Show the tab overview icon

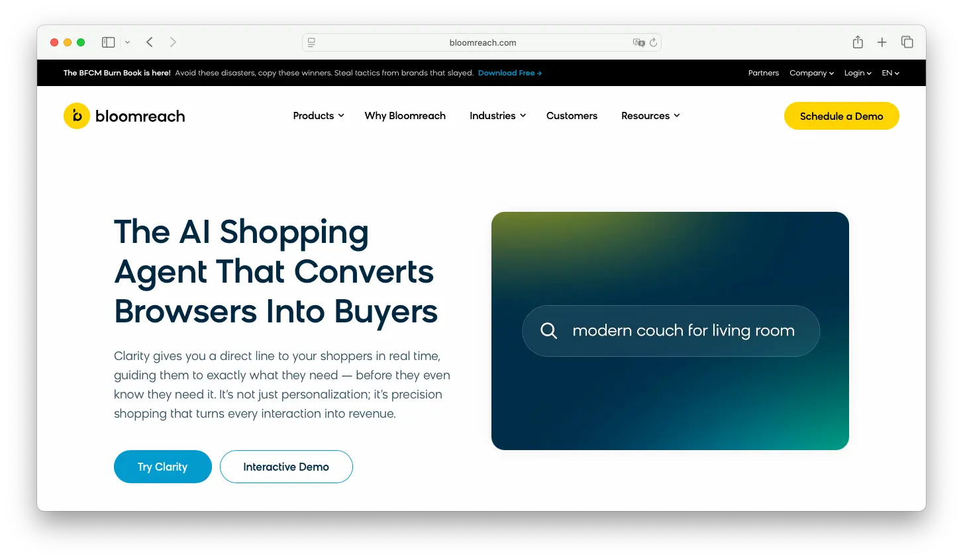907,42
